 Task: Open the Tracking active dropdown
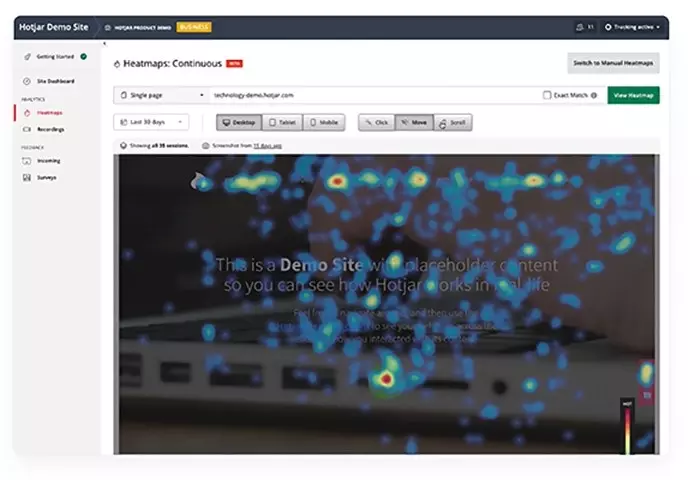coord(632,27)
